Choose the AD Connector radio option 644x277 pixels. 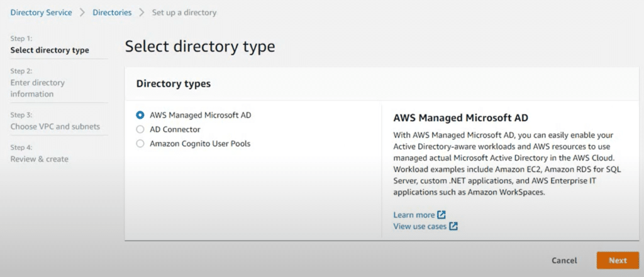point(140,129)
